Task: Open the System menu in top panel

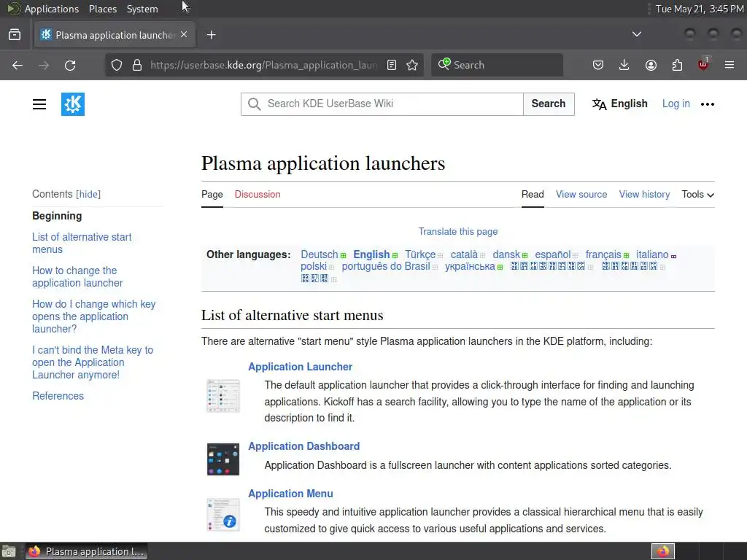Action: point(142,9)
